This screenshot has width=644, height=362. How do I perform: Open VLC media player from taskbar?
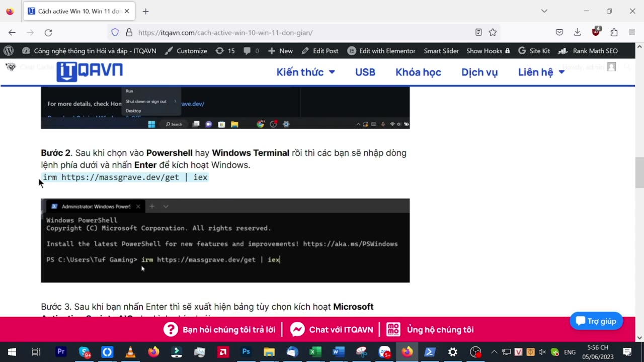click(130, 352)
